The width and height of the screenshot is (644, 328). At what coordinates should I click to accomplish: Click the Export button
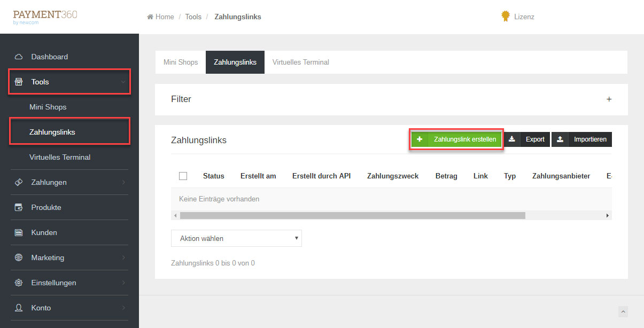tap(527, 139)
